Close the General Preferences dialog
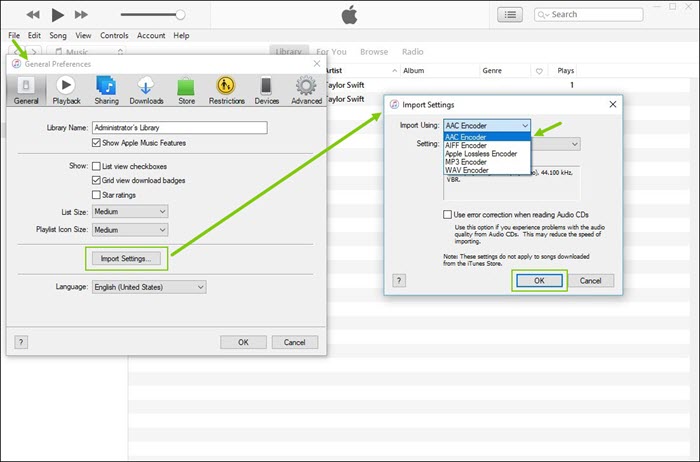The width and height of the screenshot is (700, 462). click(317, 64)
